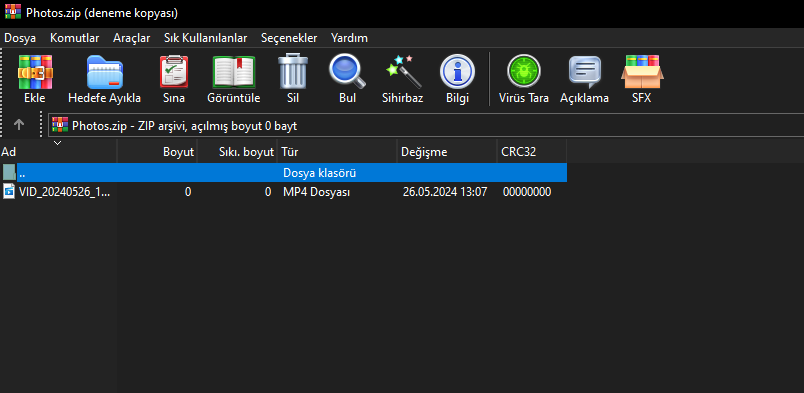Click the 'MP4 Dosyası' type cell
The height and width of the screenshot is (393, 804).
click(317, 192)
